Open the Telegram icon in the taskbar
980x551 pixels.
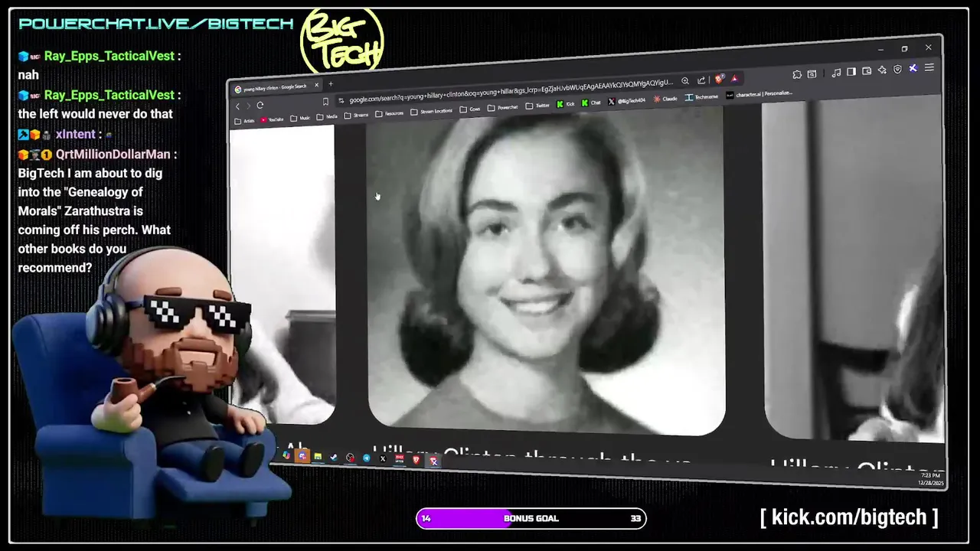tap(367, 458)
